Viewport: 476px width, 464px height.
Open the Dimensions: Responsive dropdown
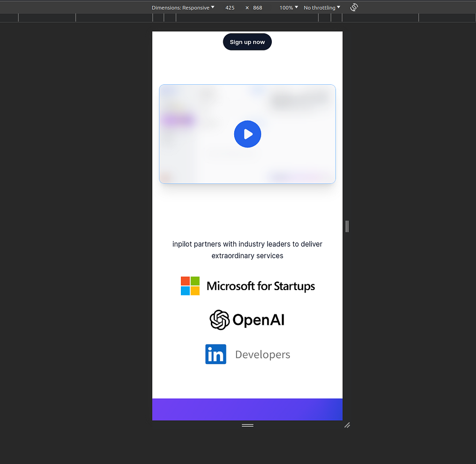pos(183,8)
